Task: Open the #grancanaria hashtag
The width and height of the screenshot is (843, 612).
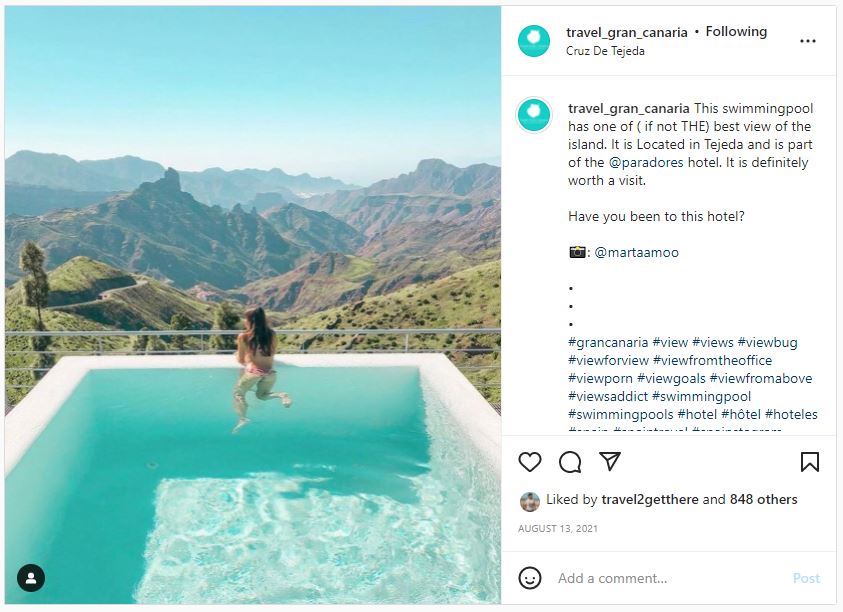Action: point(608,342)
